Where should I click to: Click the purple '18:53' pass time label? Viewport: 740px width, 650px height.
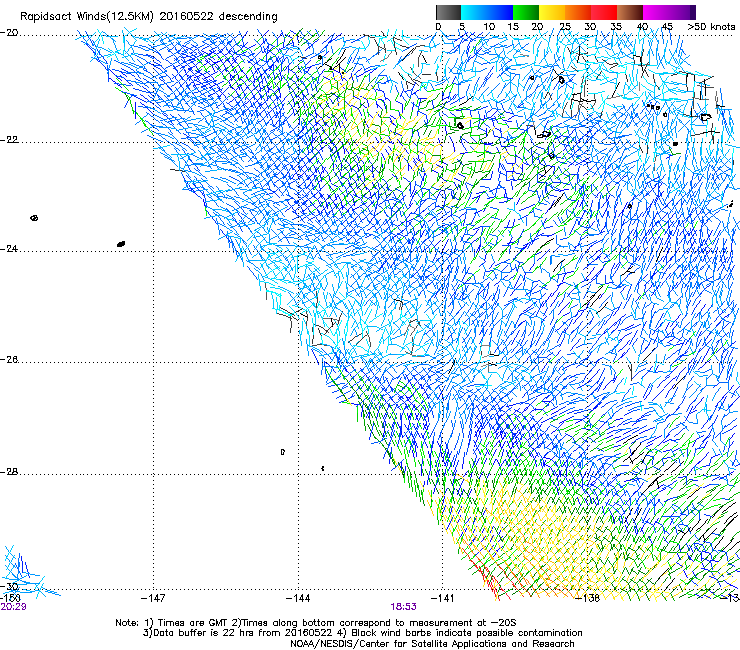pos(404,607)
